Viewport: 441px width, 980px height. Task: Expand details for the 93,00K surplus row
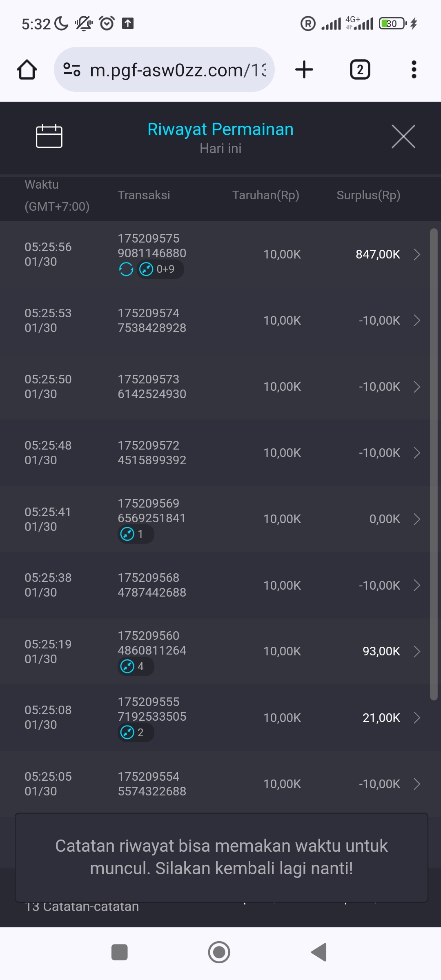(417, 651)
